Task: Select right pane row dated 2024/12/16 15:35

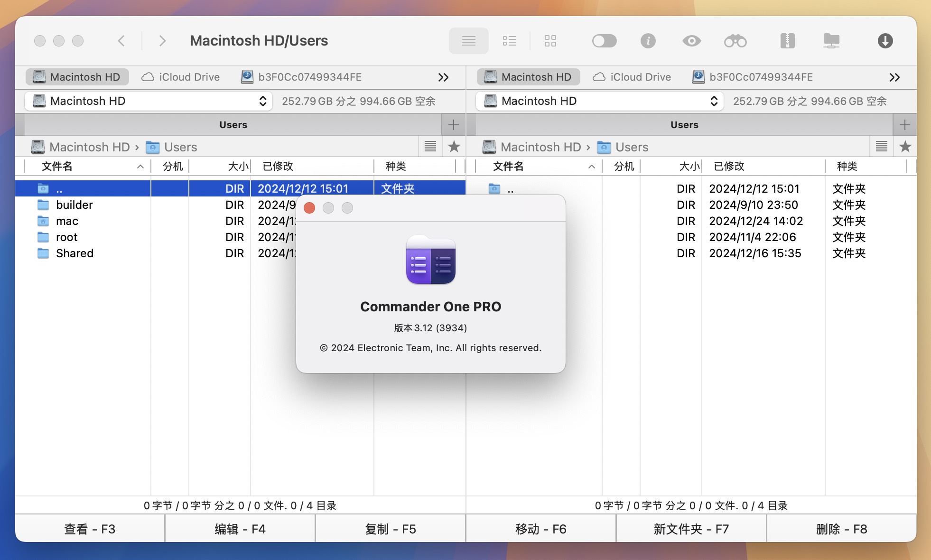Action: [691, 253]
